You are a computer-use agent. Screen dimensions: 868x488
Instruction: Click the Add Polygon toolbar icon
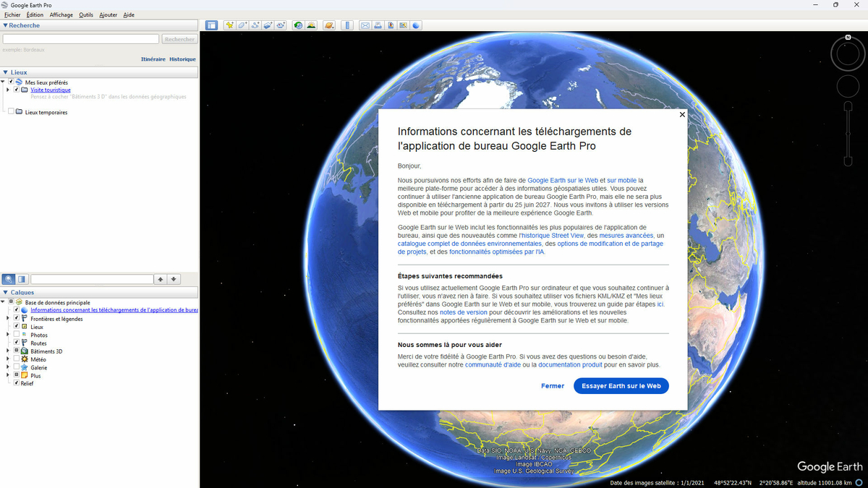click(x=243, y=25)
